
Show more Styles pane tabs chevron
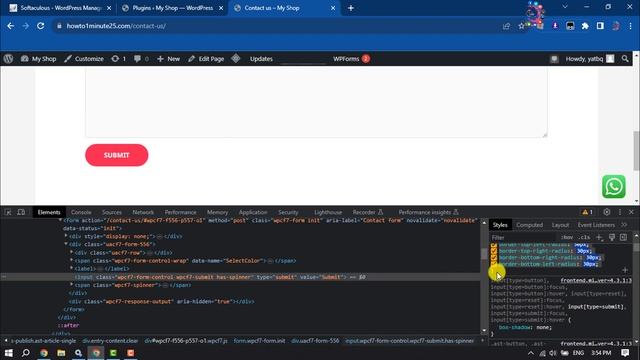(624, 225)
